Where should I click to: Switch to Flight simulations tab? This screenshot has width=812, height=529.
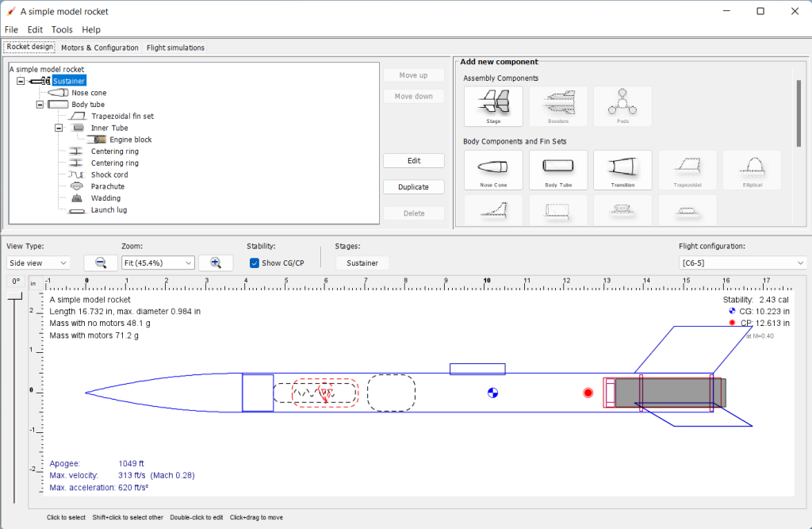coord(175,48)
